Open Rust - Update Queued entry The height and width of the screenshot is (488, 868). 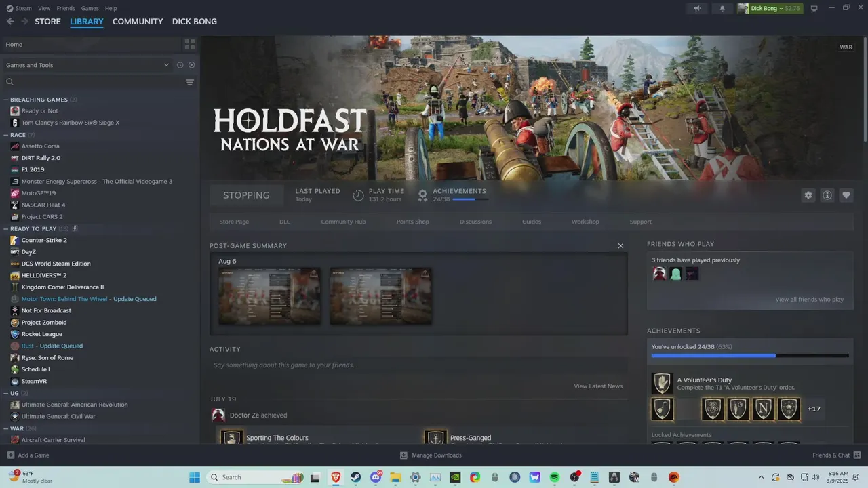[x=52, y=346]
